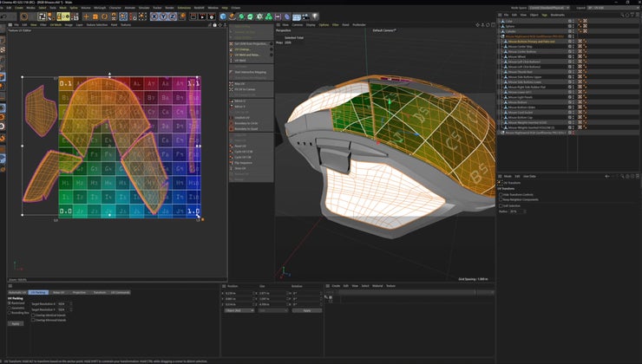Screen dimensions: 642x364
Task: Enable Overlap Mirrored Islands checkbox
Action: point(33,321)
